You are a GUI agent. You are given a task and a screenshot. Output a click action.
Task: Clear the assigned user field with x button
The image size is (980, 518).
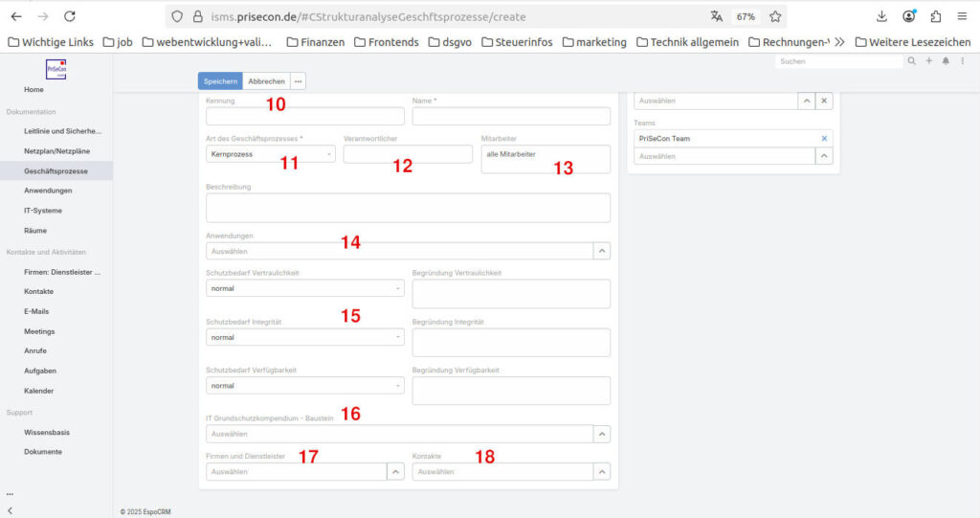coord(824,101)
